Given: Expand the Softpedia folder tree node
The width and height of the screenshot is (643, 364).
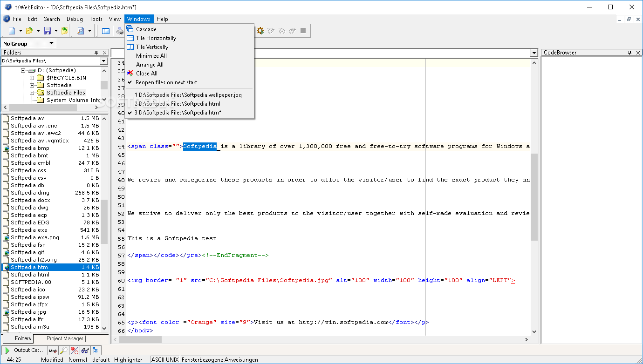Looking at the screenshot, I should (x=32, y=85).
